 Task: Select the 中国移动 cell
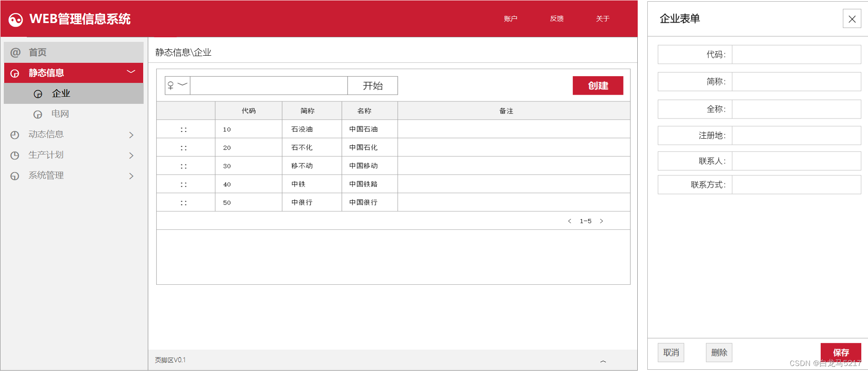click(x=370, y=166)
